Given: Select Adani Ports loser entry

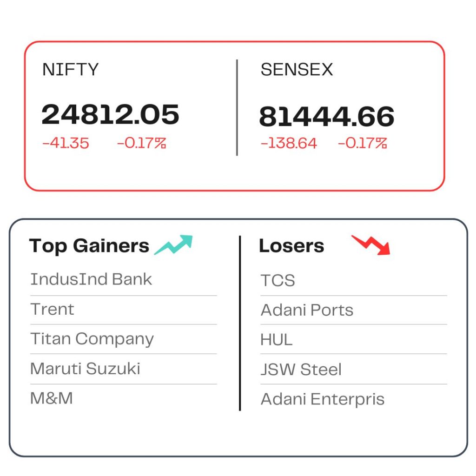Looking at the screenshot, I should (x=307, y=310).
